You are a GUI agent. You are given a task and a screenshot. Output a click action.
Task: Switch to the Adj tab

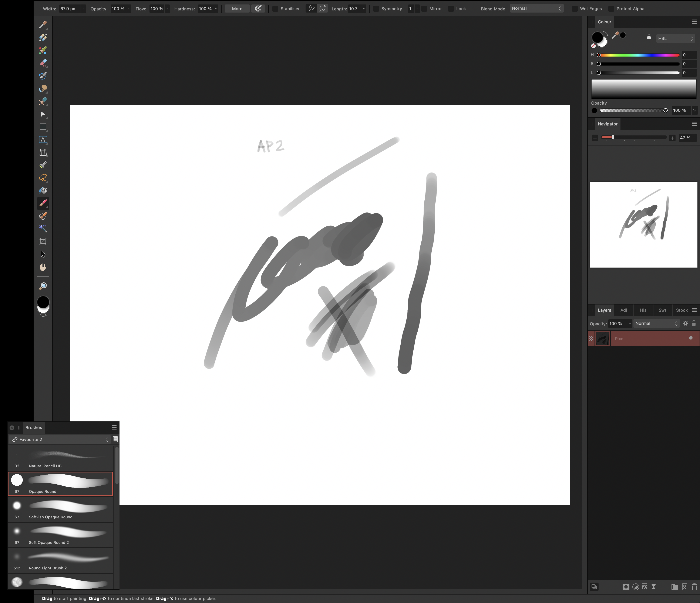(x=624, y=310)
